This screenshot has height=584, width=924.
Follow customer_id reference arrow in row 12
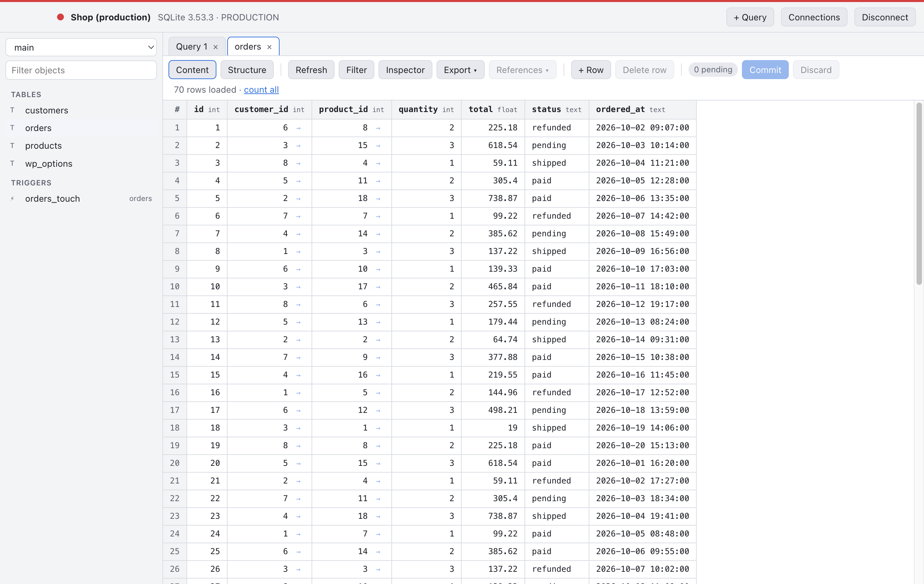click(299, 322)
